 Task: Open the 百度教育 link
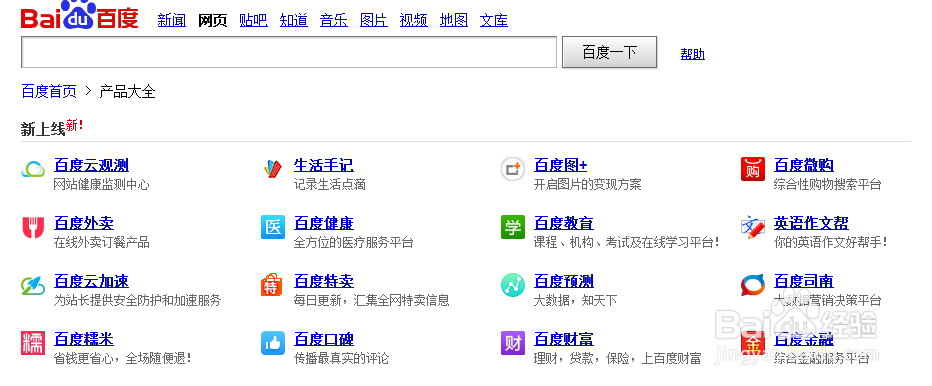tap(564, 223)
